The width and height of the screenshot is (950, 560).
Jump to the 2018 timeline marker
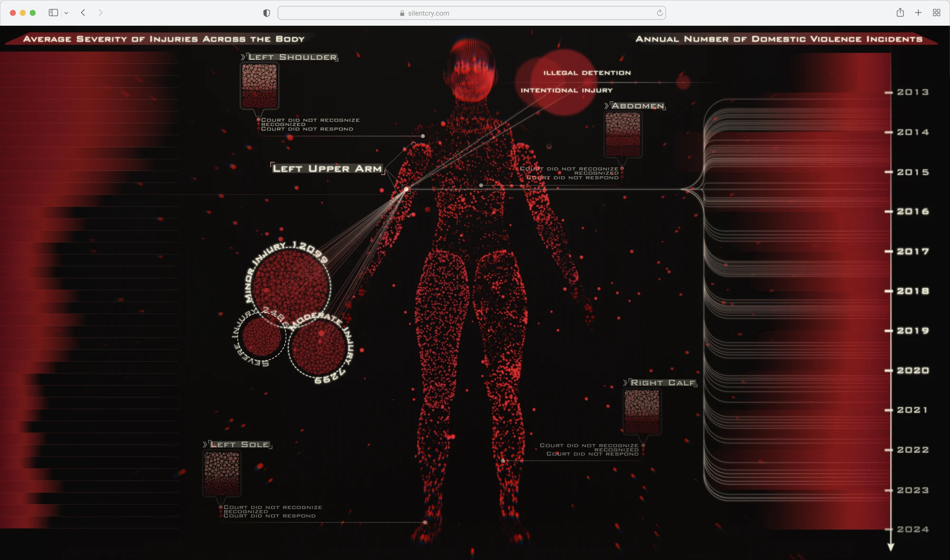[x=912, y=291]
